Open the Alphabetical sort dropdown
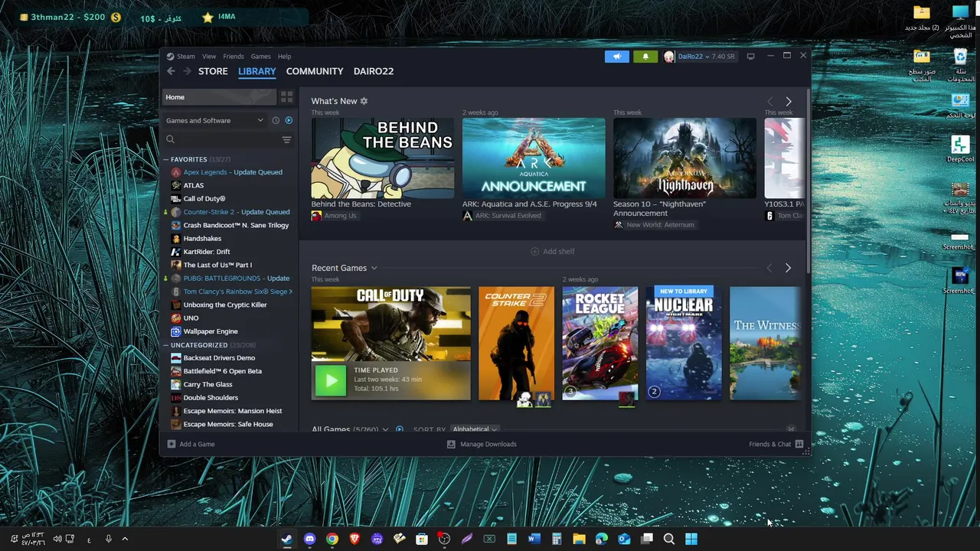 pos(475,429)
